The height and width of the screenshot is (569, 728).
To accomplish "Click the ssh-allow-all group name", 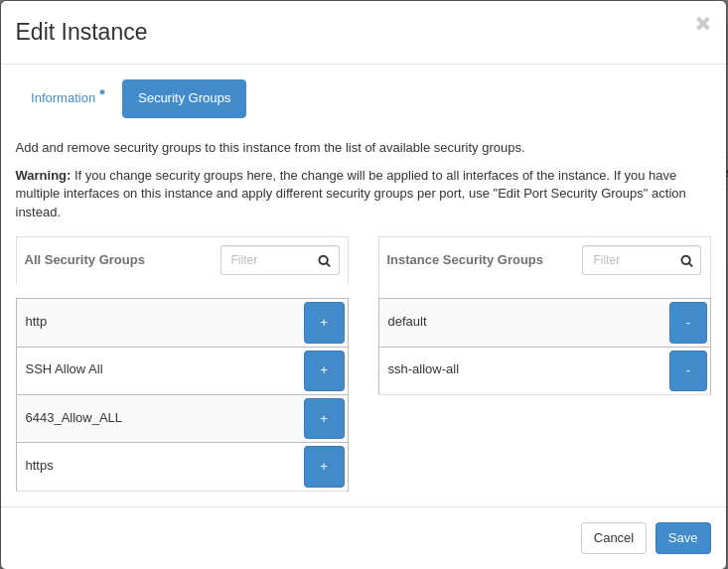I will [423, 369].
